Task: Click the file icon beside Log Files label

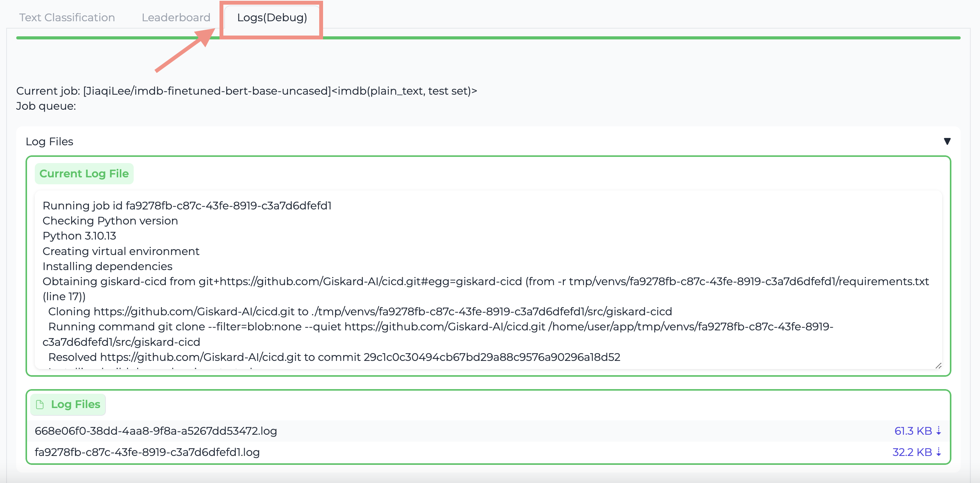Action: 40,405
